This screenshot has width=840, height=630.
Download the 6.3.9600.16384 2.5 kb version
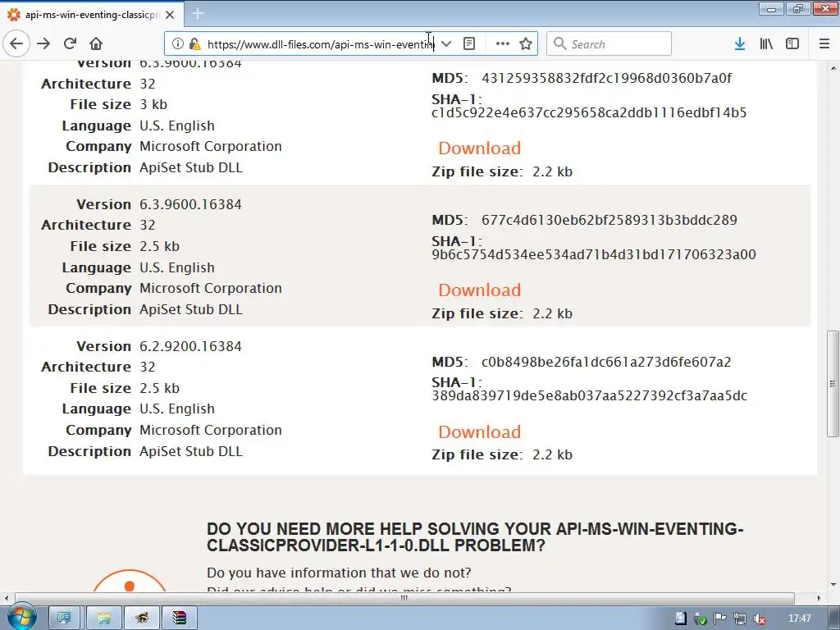pos(479,290)
